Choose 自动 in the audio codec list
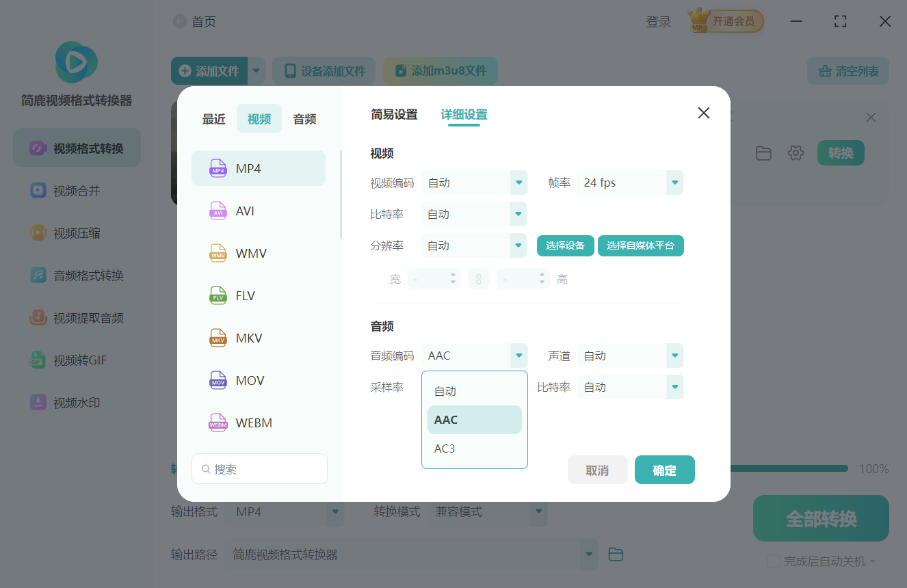This screenshot has width=907, height=588. coord(475,391)
